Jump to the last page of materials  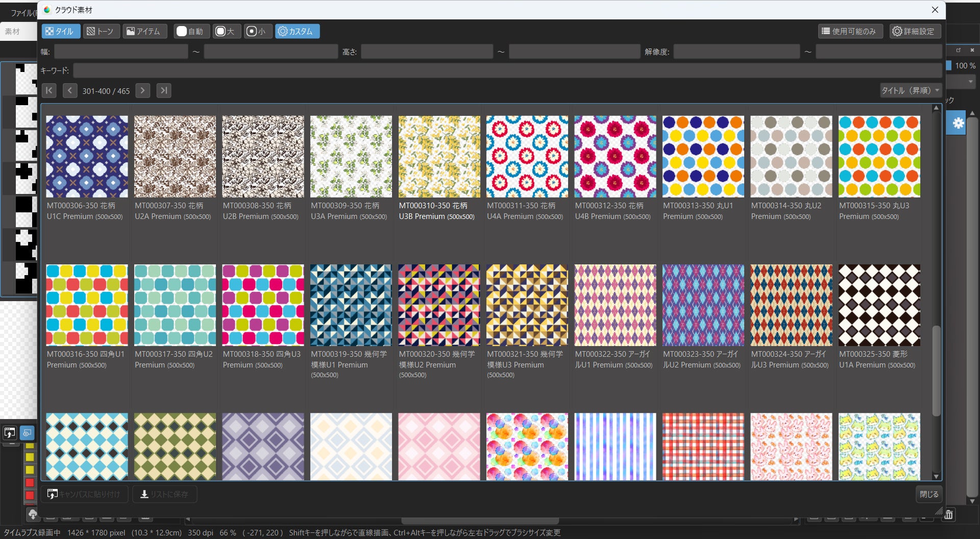click(164, 91)
